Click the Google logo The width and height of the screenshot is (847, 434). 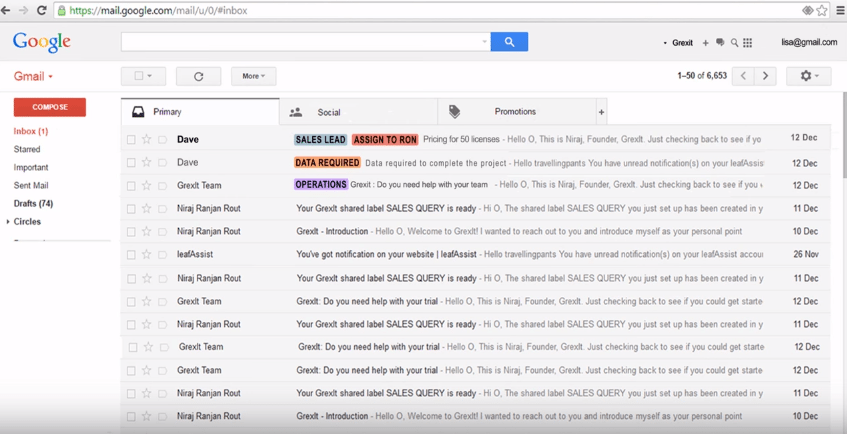(42, 42)
